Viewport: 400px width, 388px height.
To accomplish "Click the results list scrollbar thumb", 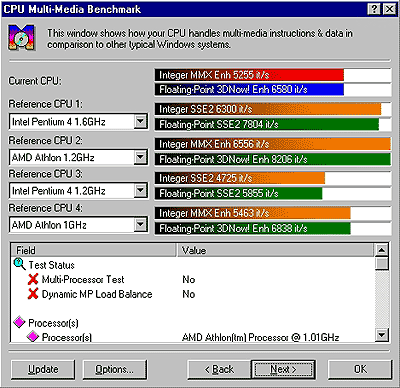I will (382, 263).
